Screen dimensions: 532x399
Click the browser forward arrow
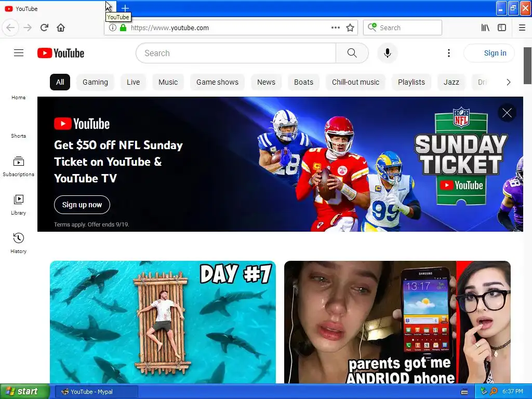pyautogui.click(x=28, y=28)
